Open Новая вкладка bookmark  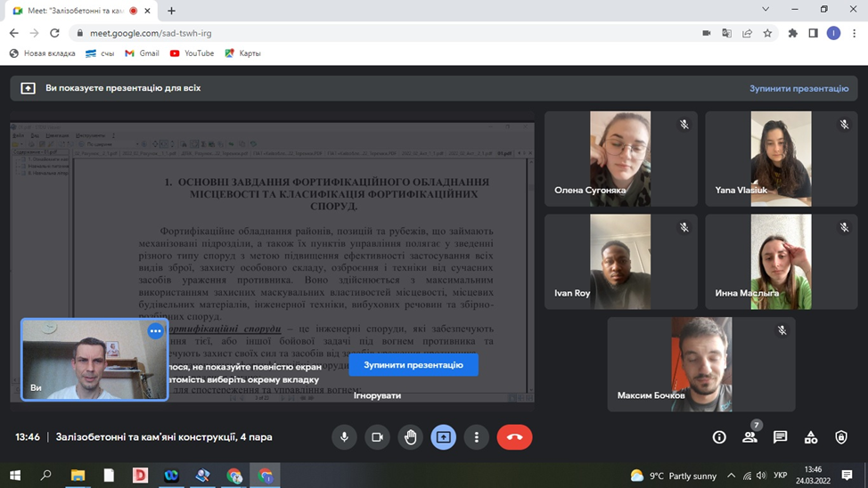pyautogui.click(x=43, y=53)
